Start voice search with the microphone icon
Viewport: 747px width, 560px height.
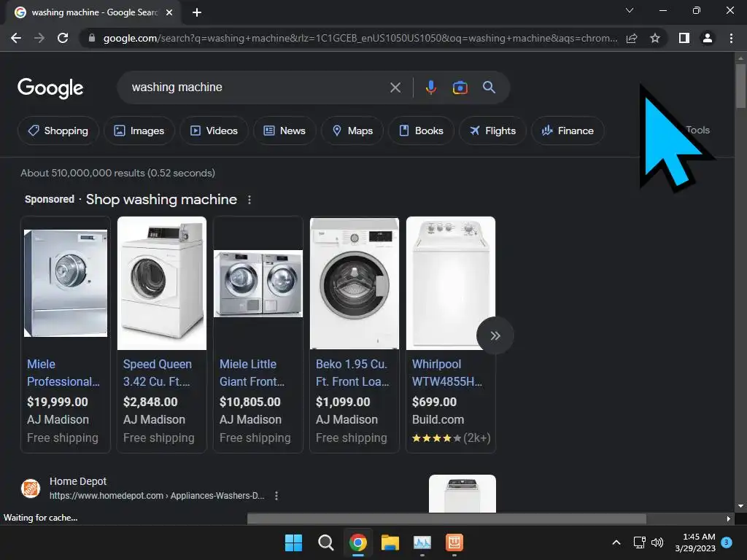(431, 87)
